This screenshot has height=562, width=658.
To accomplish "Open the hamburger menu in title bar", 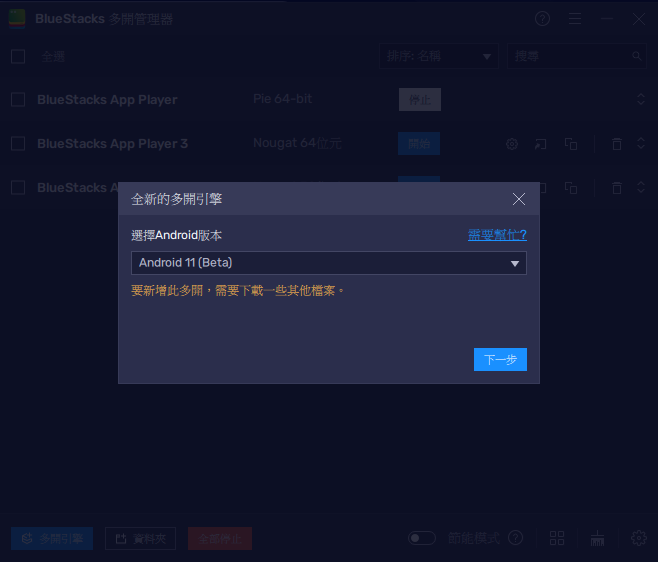I will [574, 19].
